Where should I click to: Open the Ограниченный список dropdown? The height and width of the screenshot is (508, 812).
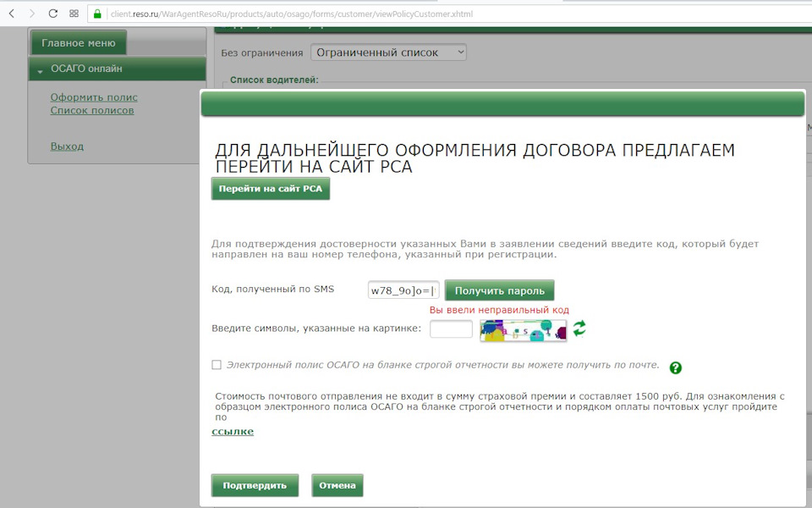388,52
